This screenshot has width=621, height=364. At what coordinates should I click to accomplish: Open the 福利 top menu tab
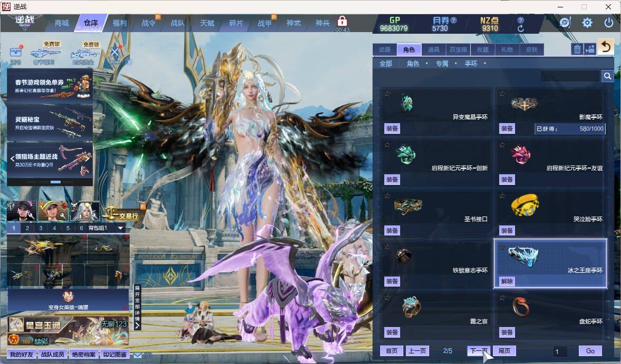pos(120,23)
